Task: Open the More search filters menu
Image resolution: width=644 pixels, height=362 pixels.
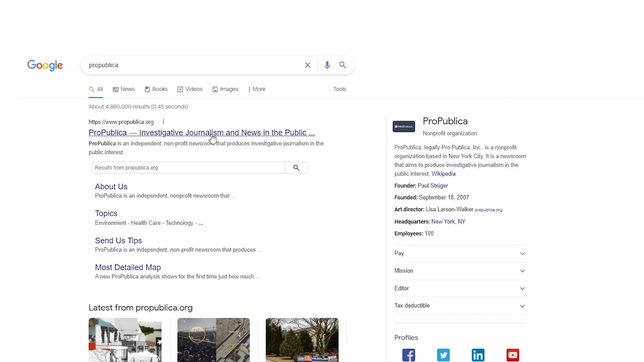Action: tap(257, 89)
